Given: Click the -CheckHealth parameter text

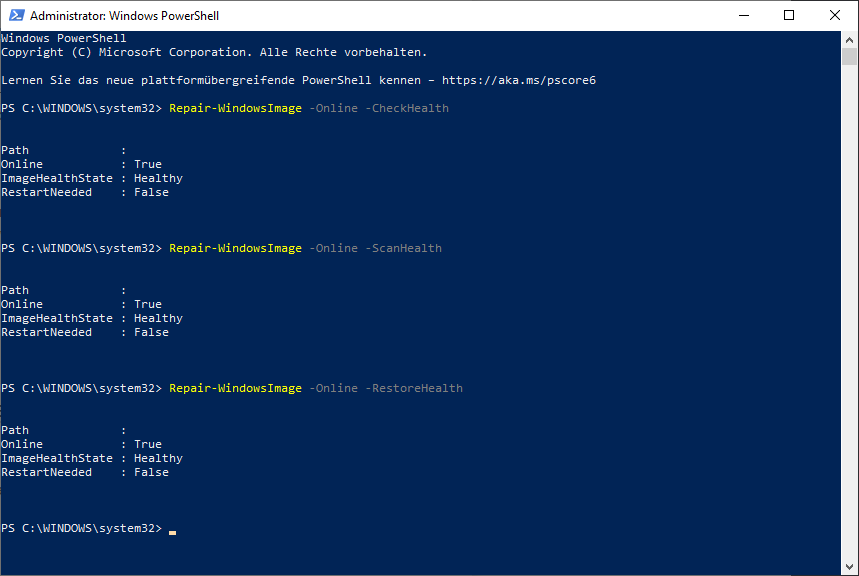Looking at the screenshot, I should point(406,108).
